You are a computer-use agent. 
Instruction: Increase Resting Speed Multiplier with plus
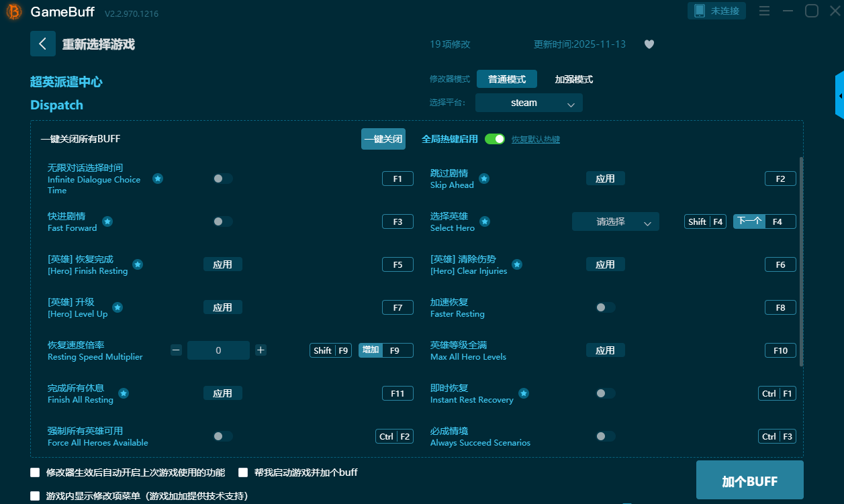click(x=261, y=350)
